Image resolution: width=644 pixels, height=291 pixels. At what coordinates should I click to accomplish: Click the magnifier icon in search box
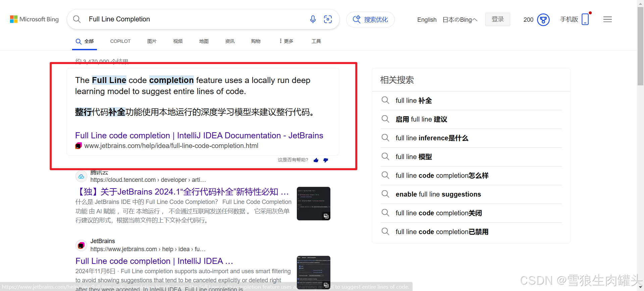click(77, 19)
